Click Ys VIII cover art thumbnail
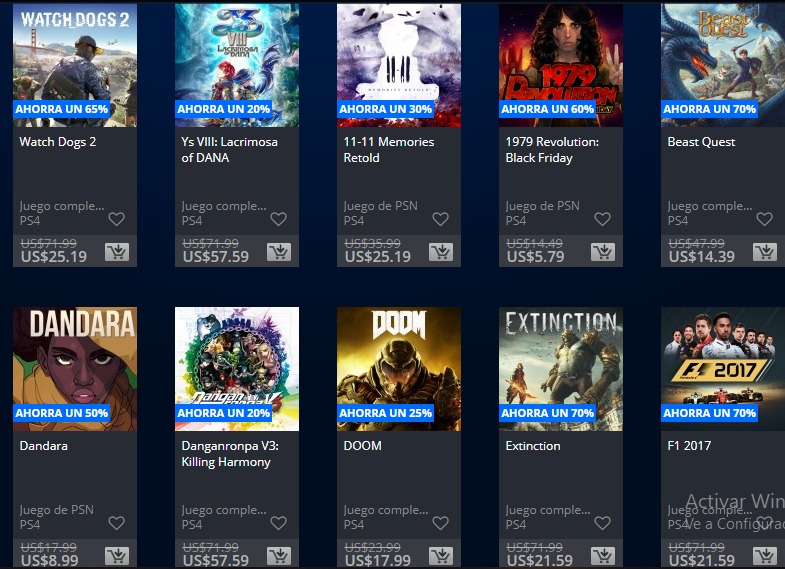 [x=237, y=65]
